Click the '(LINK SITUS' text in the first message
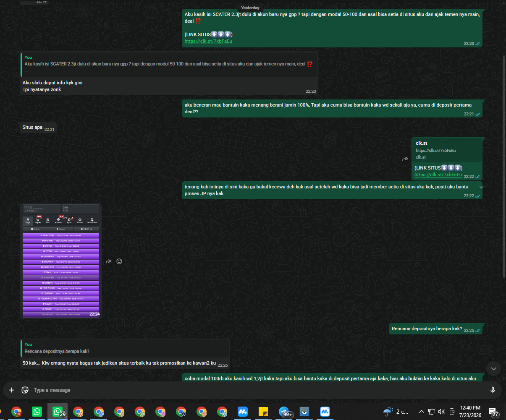The image size is (506, 420). point(197,34)
